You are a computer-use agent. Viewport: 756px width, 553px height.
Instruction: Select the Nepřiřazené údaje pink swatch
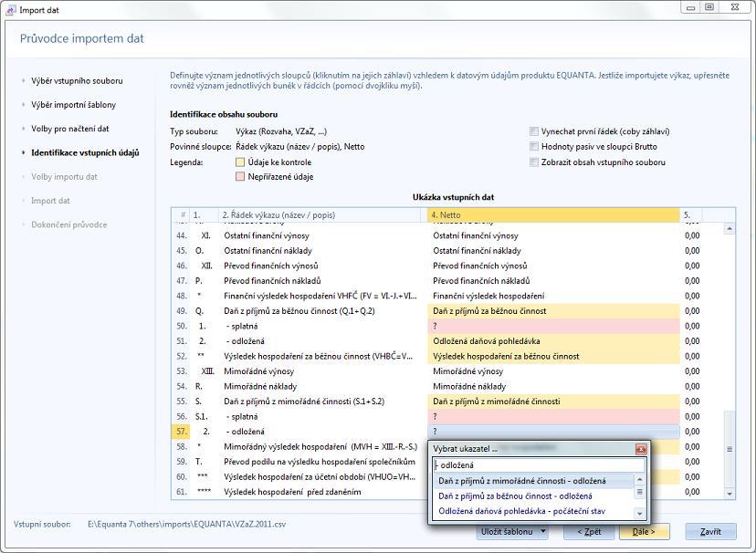tap(240, 177)
